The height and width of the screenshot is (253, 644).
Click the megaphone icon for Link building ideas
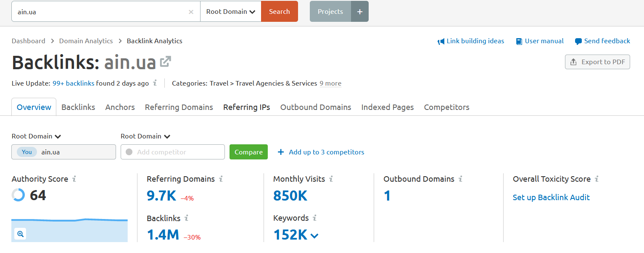tap(441, 41)
